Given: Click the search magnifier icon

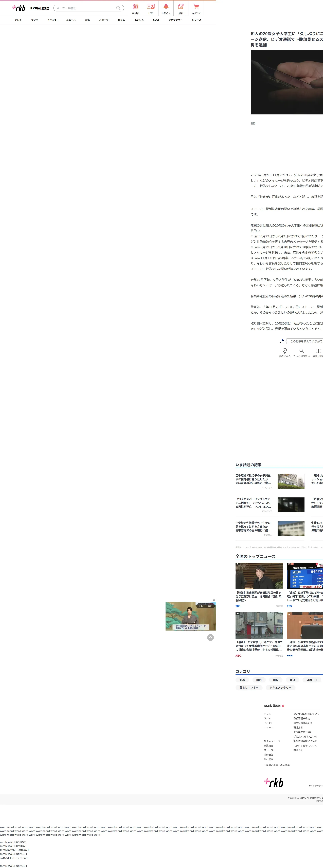Looking at the screenshot, I should click(x=118, y=8).
